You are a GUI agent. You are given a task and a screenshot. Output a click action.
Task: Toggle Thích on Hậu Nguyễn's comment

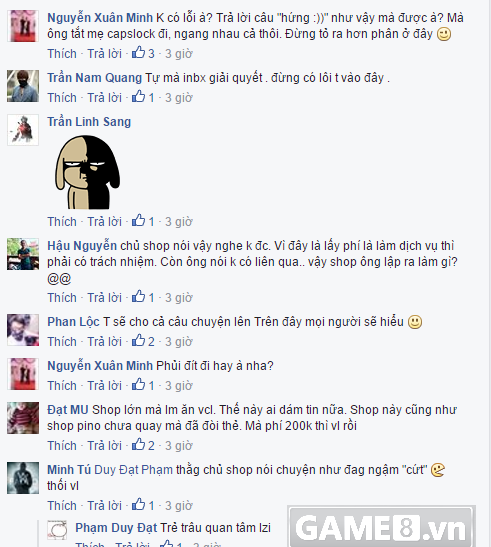62,298
